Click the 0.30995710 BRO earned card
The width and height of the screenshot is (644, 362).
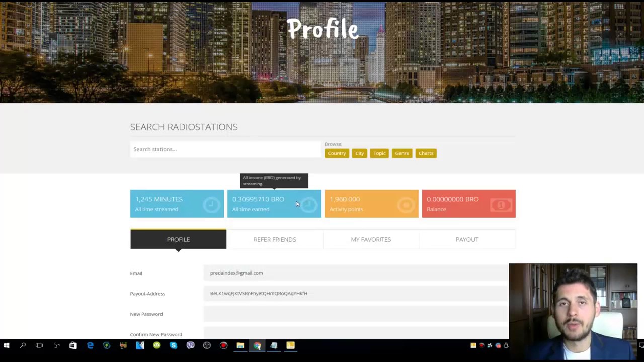tap(274, 204)
